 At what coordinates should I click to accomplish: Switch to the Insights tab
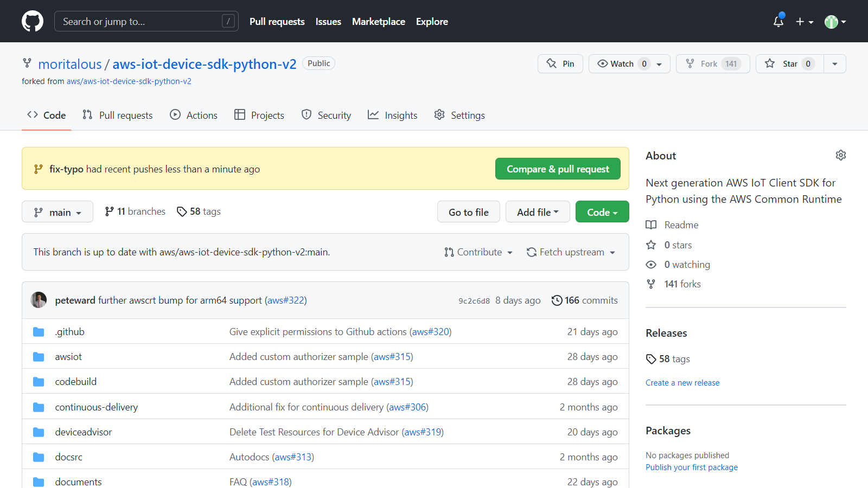point(393,115)
